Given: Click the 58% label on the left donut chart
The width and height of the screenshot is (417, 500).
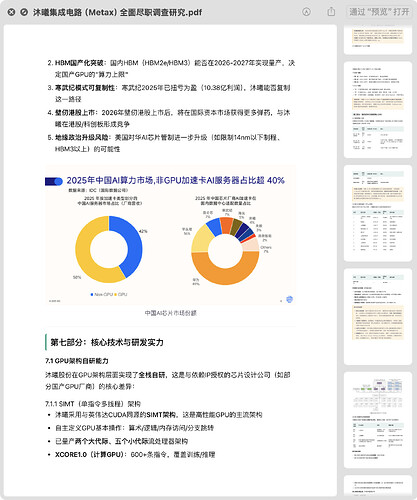Looking at the screenshot, I should 77,277.
